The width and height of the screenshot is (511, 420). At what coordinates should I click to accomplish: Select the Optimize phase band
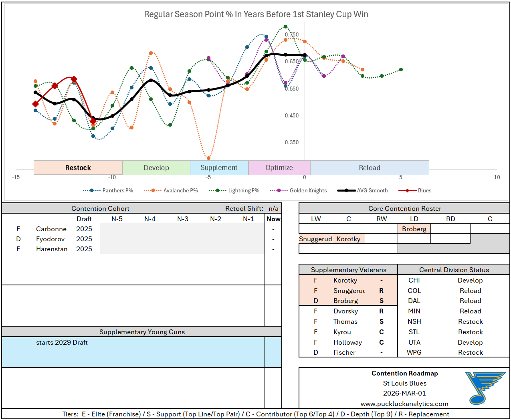coord(279,168)
